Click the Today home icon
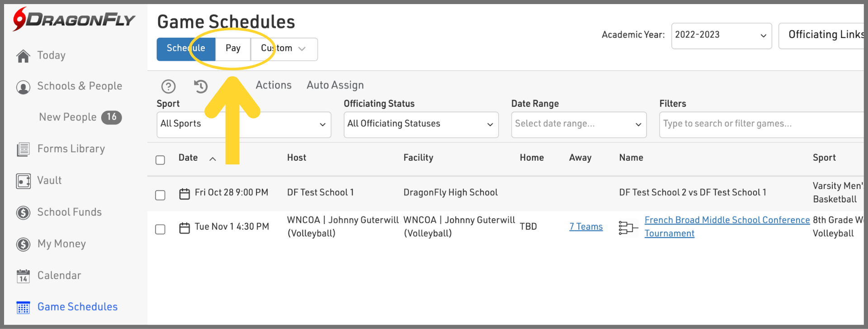This screenshot has width=868, height=329. 23,56
